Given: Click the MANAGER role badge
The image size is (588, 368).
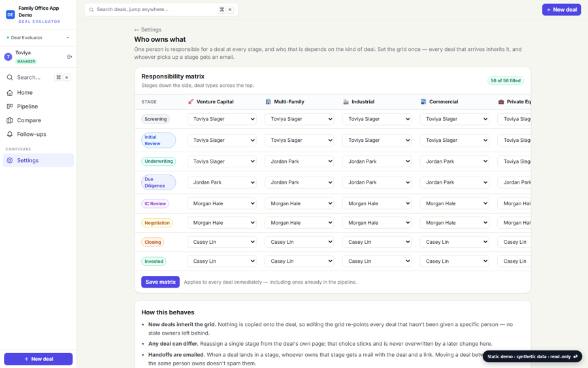Looking at the screenshot, I should [x=26, y=61].
